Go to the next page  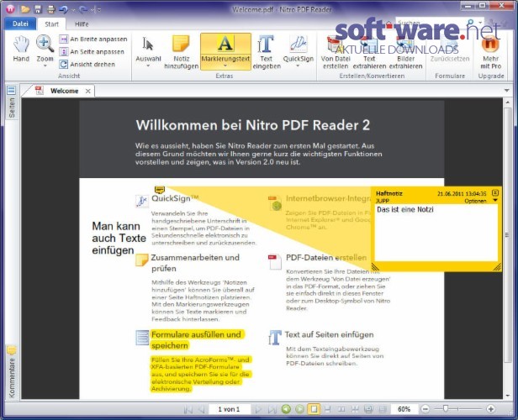pyautogui.click(x=259, y=409)
